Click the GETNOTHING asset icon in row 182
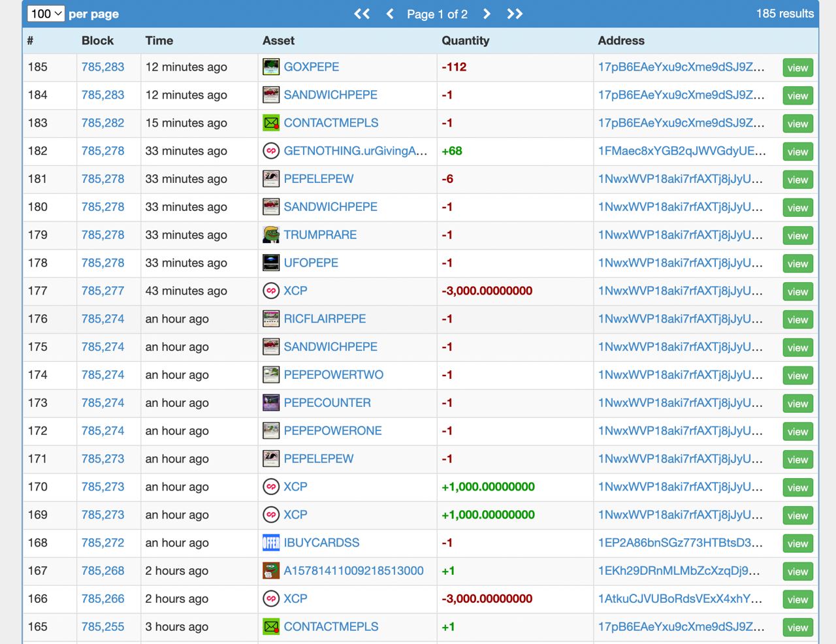 click(x=271, y=151)
